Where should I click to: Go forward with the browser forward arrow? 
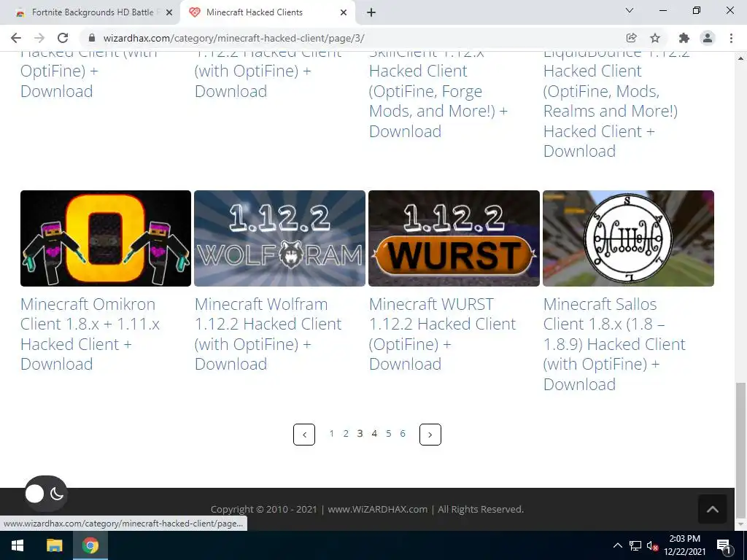point(39,38)
